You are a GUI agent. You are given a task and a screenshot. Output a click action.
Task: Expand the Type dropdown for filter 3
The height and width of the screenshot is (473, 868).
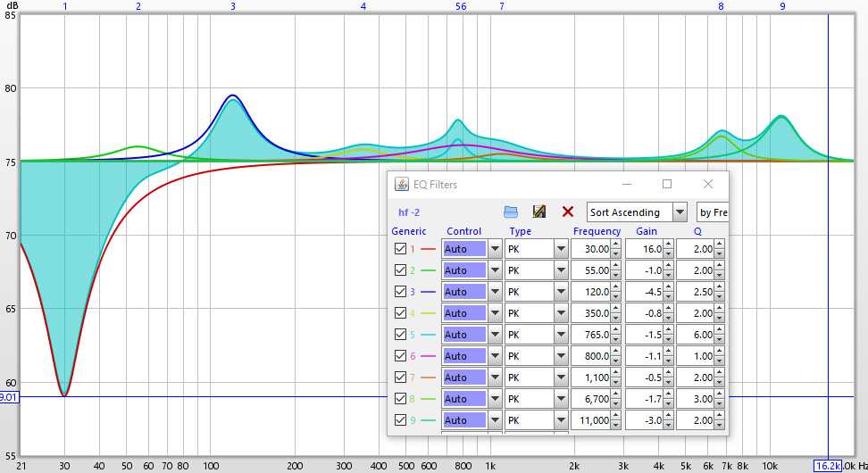coord(560,292)
